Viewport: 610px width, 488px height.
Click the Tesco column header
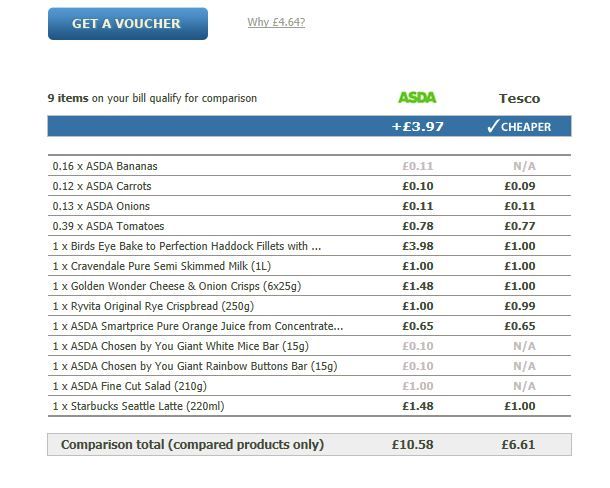(x=519, y=98)
